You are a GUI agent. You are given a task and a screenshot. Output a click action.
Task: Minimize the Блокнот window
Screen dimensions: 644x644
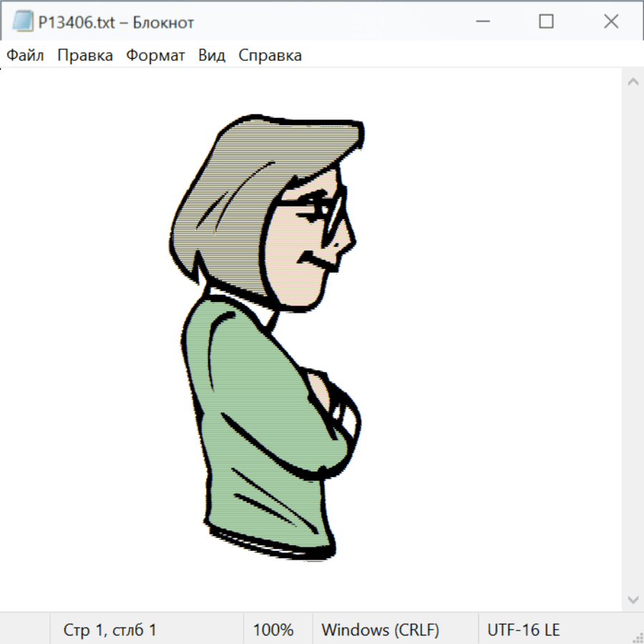point(482,22)
